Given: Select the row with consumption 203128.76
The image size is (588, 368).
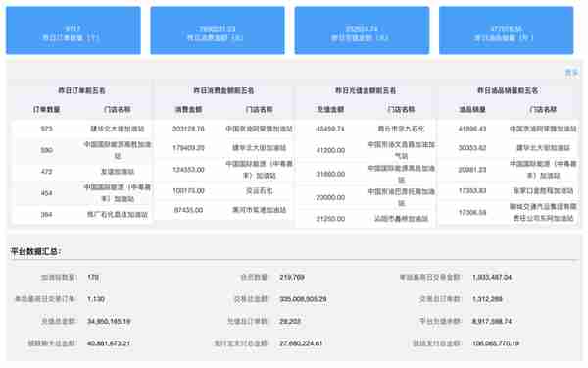Looking at the screenshot, I should (223, 129).
